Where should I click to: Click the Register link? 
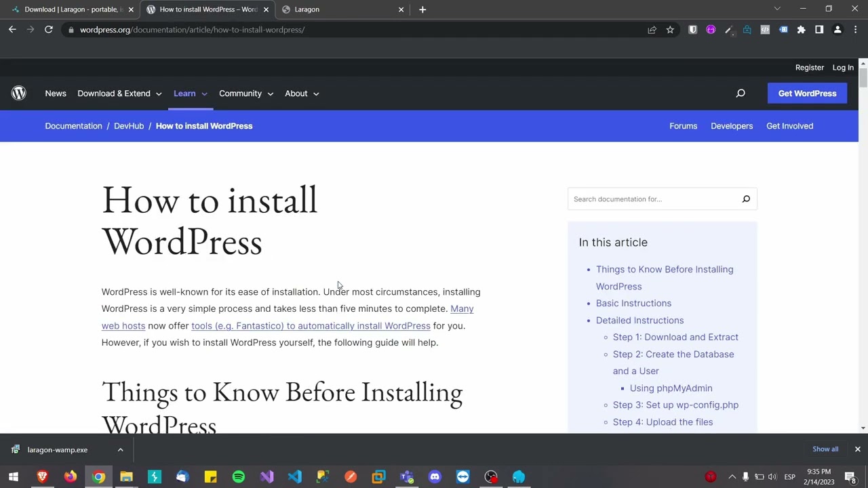809,68
